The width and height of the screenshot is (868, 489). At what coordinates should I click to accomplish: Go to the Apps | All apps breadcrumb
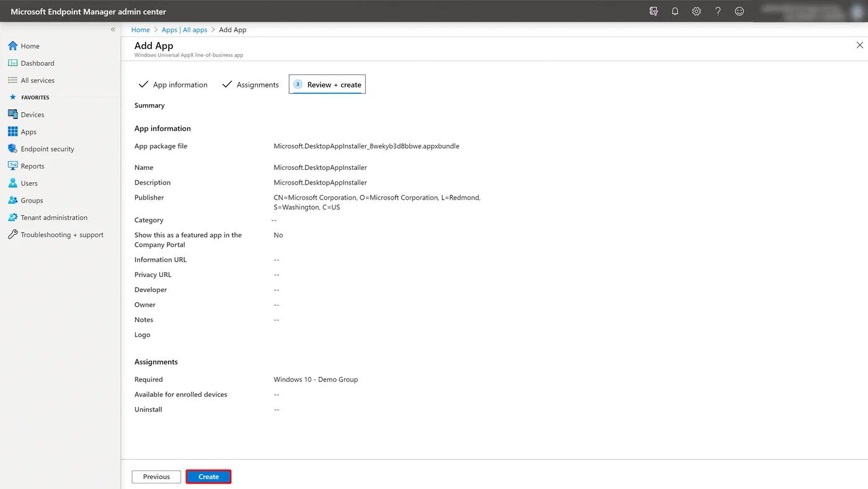(185, 30)
